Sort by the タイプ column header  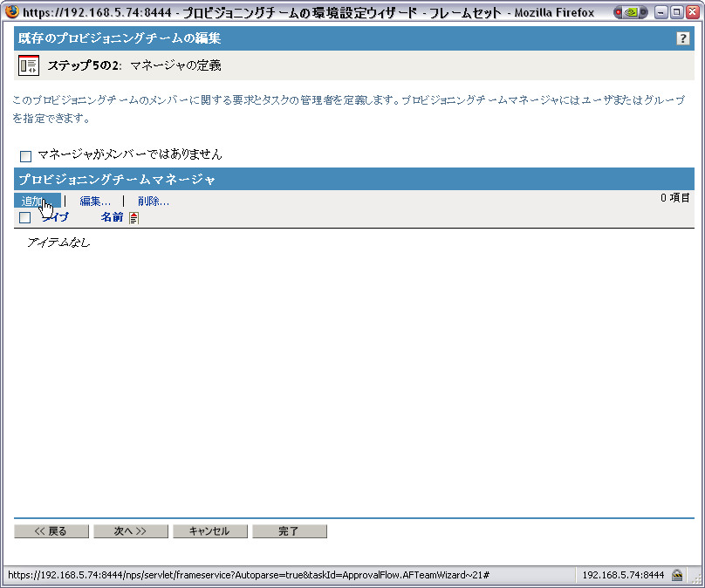coord(55,217)
